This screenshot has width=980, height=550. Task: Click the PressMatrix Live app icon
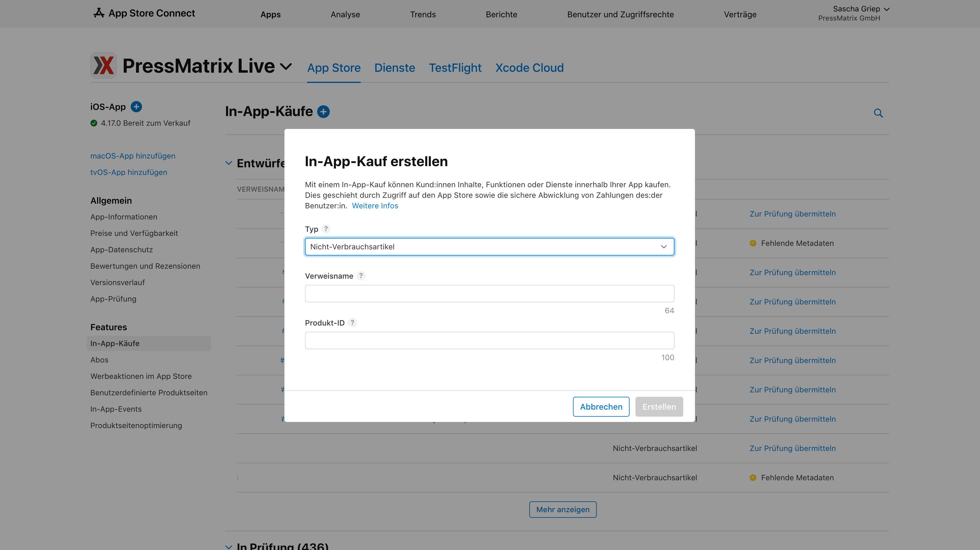104,65
